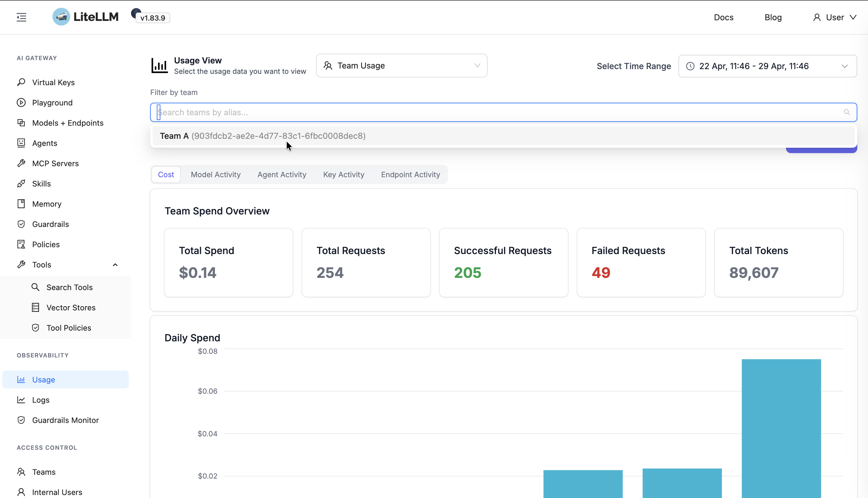Open Vector Stores under Tools
The width and height of the screenshot is (868, 498).
click(71, 307)
